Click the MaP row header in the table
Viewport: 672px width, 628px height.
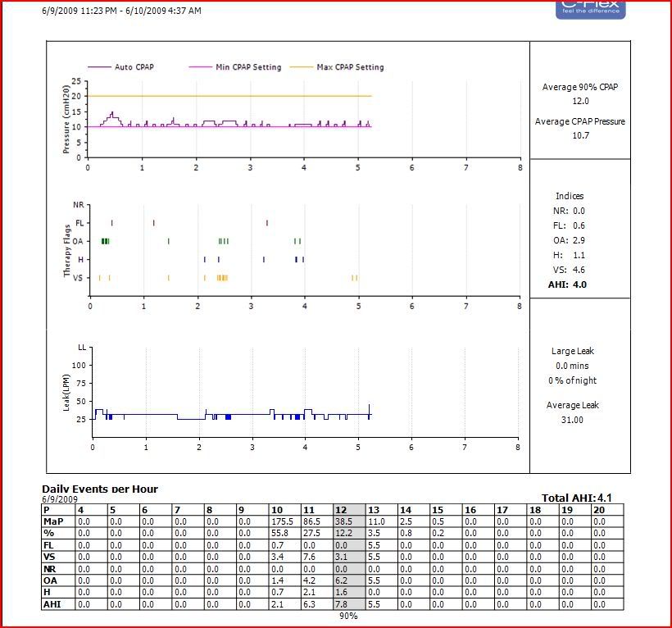59,521
